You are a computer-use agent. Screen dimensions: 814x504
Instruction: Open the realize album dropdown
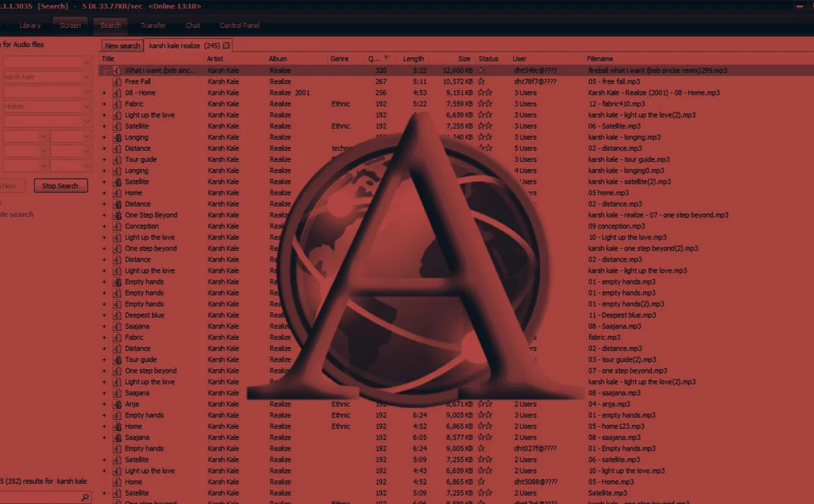87,106
